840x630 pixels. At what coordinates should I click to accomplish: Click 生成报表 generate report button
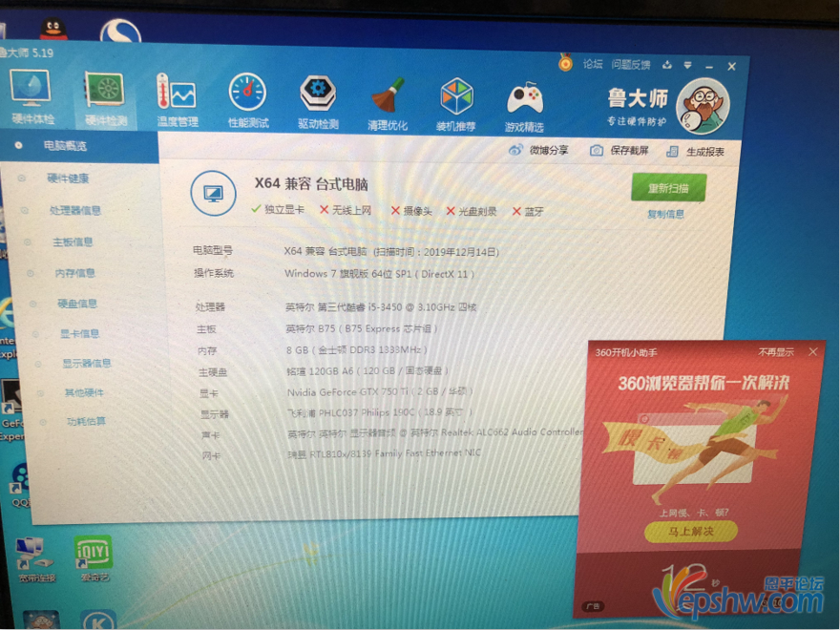(x=695, y=152)
